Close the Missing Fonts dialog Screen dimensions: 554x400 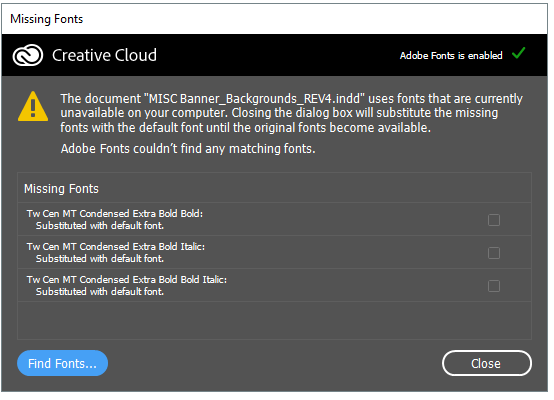coord(487,363)
